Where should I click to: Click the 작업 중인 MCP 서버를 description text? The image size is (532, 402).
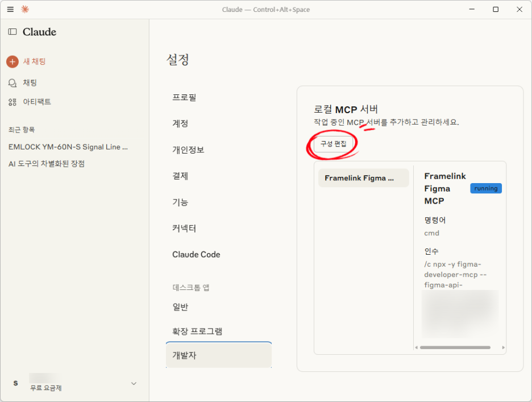click(386, 122)
